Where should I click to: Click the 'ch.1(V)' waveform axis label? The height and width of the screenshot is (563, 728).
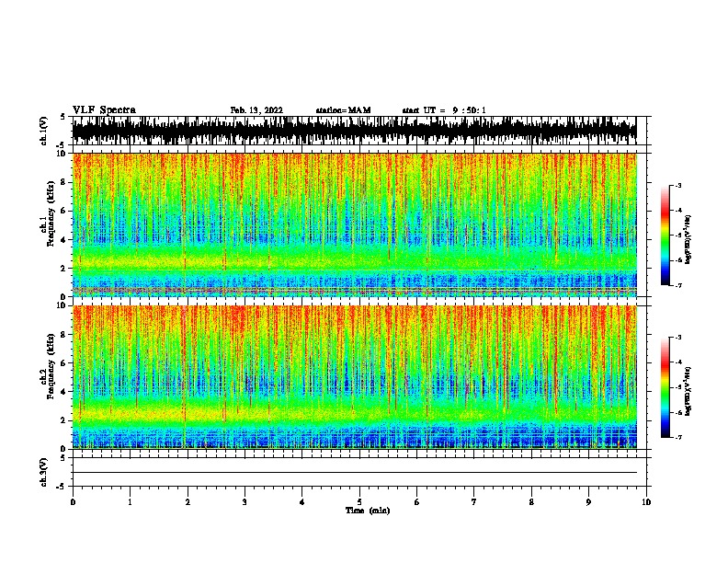[x=43, y=131]
